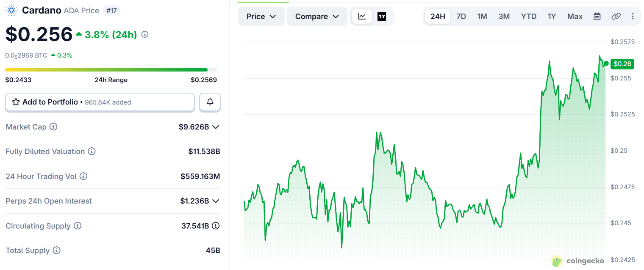Click the 24h range progress bar
The width and height of the screenshot is (644, 270).
111,70
